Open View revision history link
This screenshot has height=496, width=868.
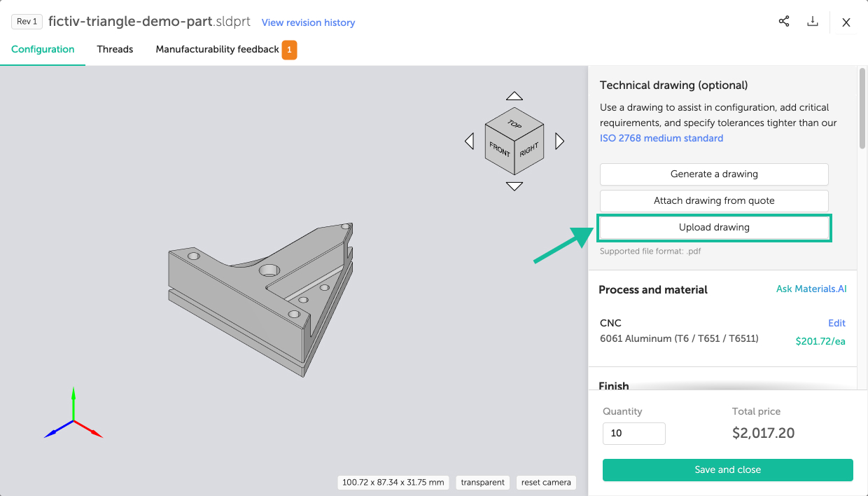coord(308,22)
